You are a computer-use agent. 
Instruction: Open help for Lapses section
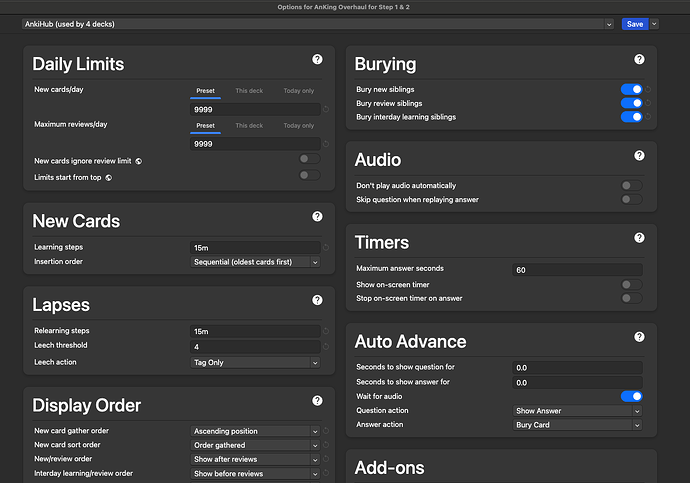tap(317, 300)
